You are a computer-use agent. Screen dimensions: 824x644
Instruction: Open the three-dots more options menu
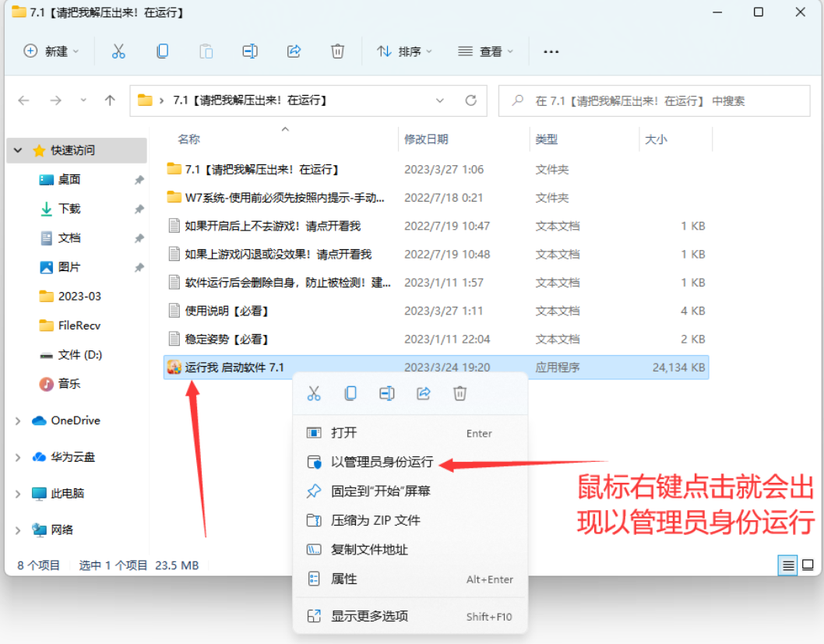point(551,51)
